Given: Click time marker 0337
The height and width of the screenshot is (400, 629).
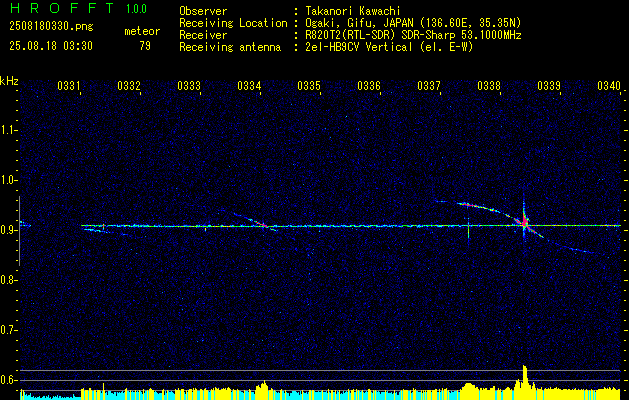Looking at the screenshot, I should click(429, 85).
